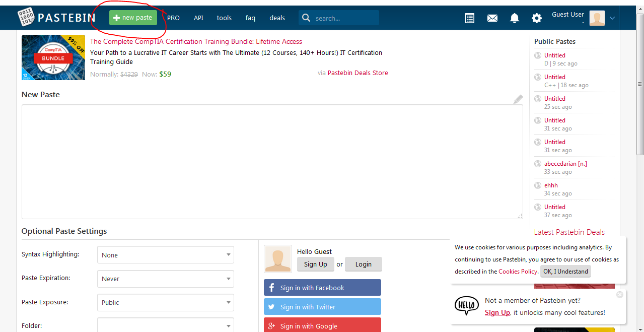Screen dimensions: 644x332
Task: Click the guest avatar beside Hello Guest
Action: coord(278,259)
